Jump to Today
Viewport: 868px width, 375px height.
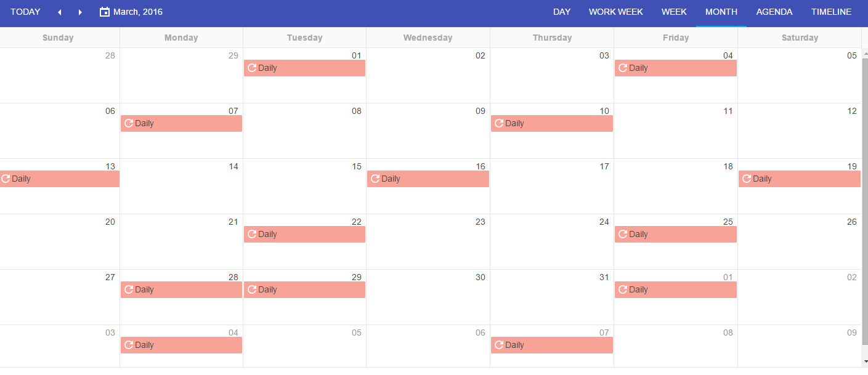pyautogui.click(x=25, y=12)
